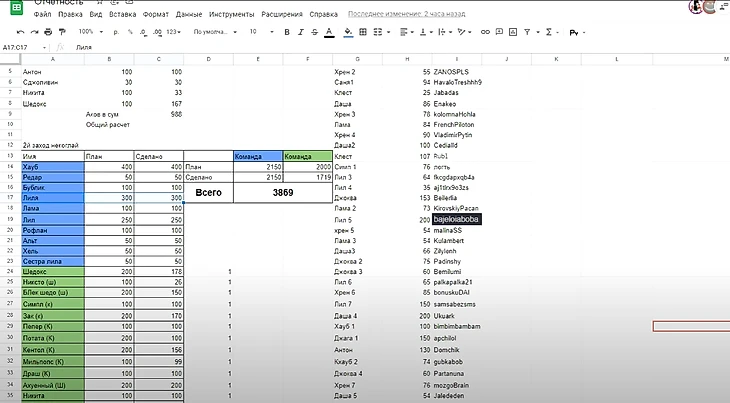This screenshot has width=730, height=403.
Task: Open the 100% zoom dropdown
Action: click(x=90, y=32)
